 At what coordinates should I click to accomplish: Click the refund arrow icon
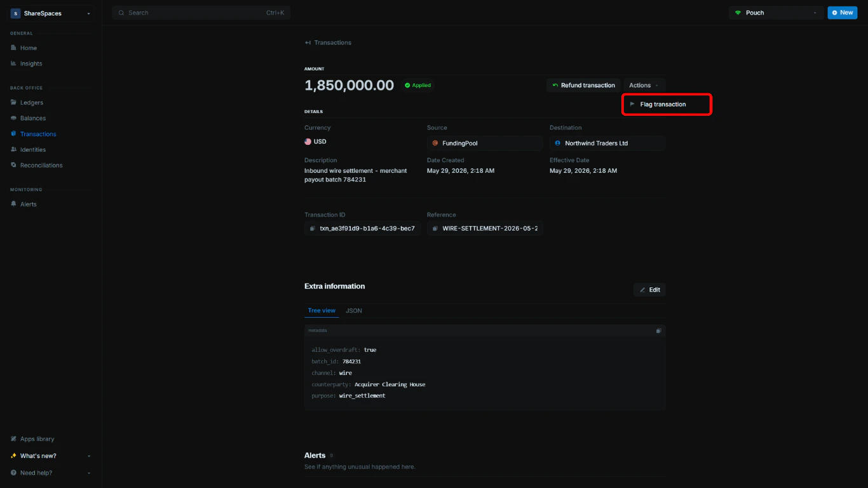click(555, 85)
